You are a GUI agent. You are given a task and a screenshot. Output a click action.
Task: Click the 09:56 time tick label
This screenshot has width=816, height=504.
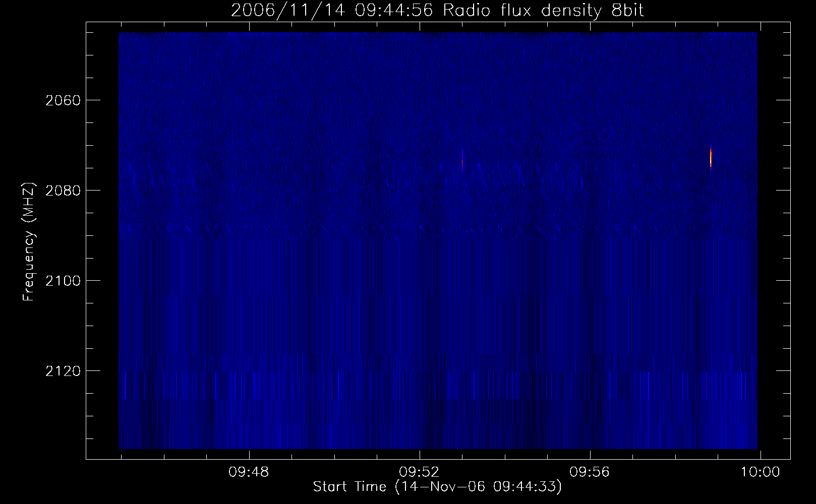[x=590, y=472]
